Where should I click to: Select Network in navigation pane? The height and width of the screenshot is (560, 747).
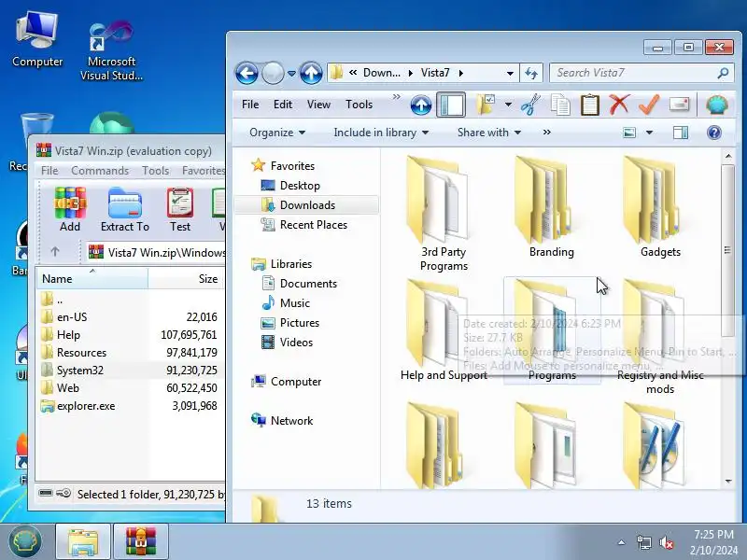pos(291,421)
